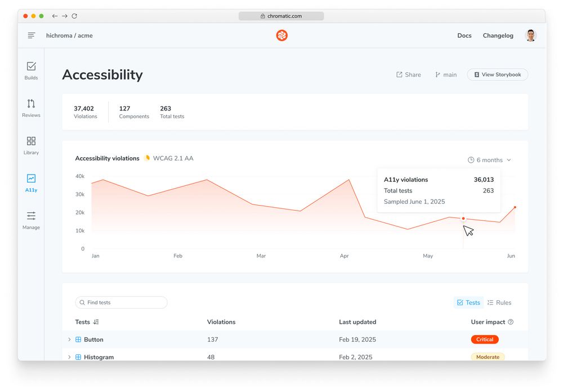
Task: Click the Button test name
Action: tap(93, 340)
